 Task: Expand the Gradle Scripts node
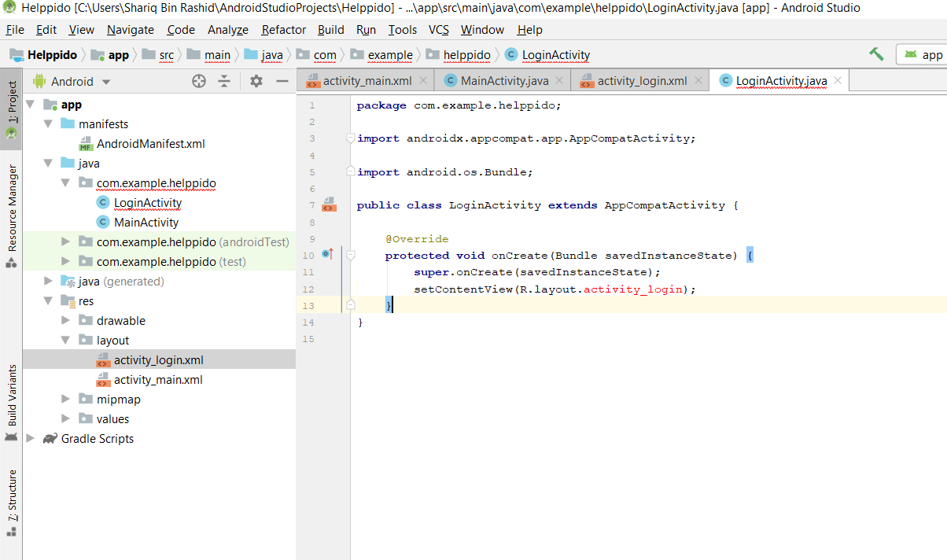point(30,439)
